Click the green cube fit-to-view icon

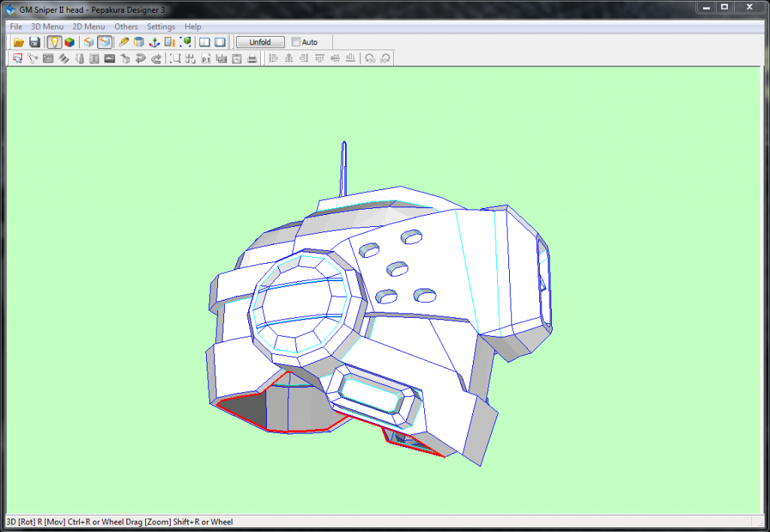click(186, 42)
